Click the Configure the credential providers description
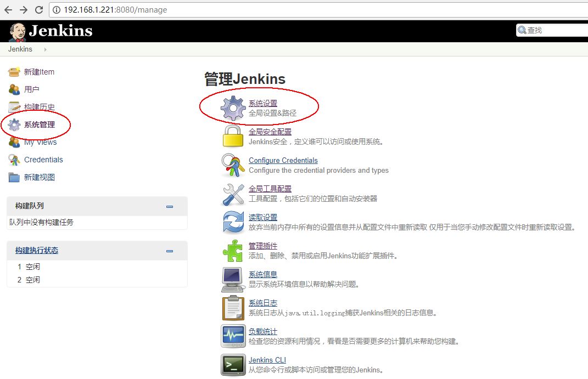Screen dimensions: 588x379 pos(319,170)
